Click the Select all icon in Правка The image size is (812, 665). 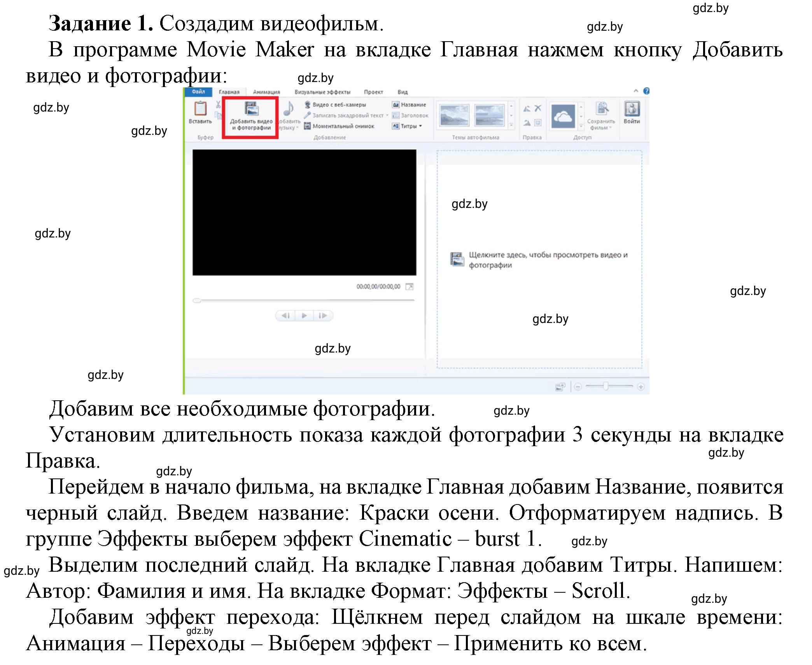click(538, 123)
